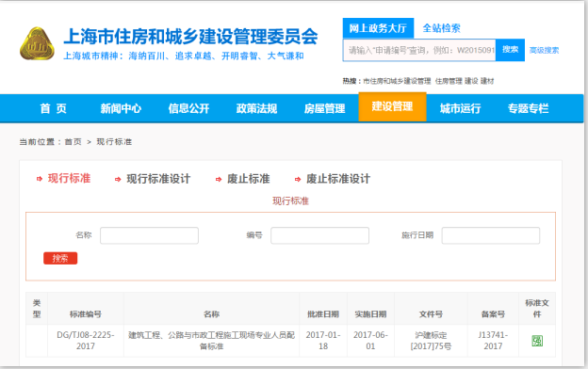Open the 废止标准 tab link
Image resolution: width=588 pixels, height=369 pixels.
(x=248, y=179)
